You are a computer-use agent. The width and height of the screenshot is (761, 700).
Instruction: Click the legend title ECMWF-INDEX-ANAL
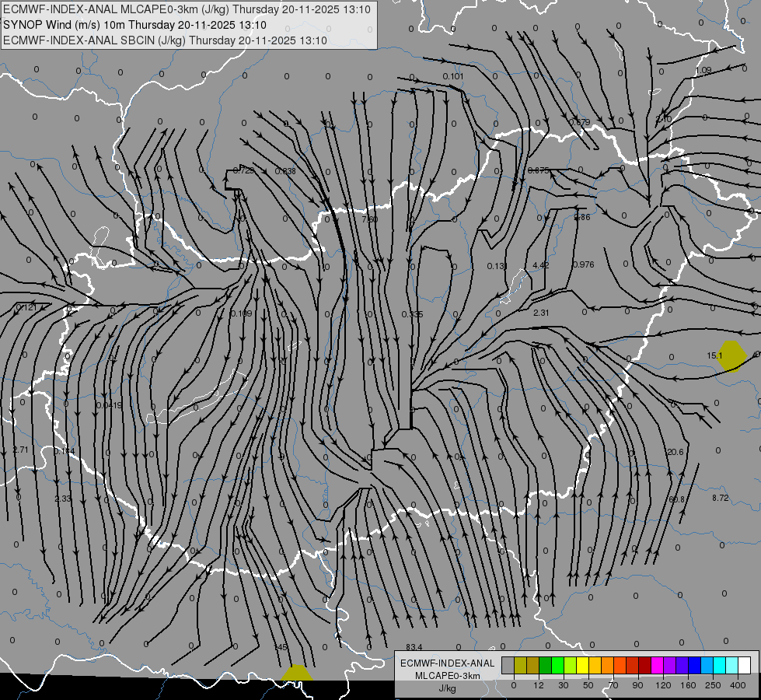[447, 663]
